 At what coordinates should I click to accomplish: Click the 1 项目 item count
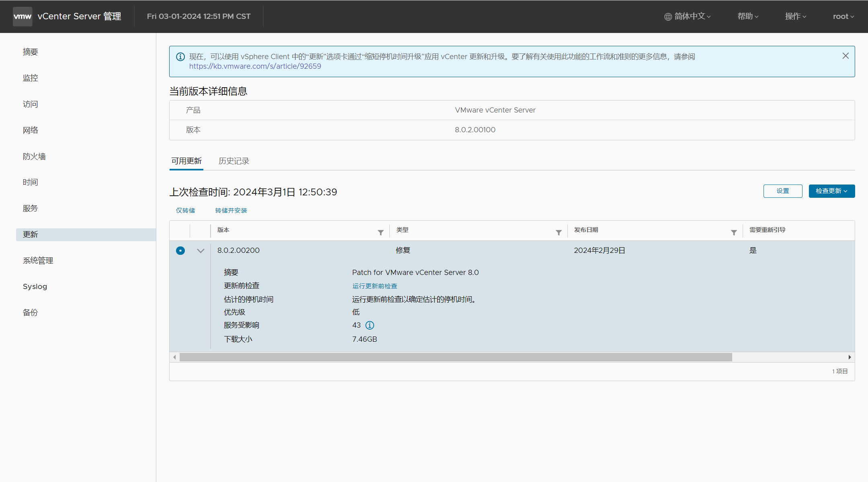click(x=840, y=371)
